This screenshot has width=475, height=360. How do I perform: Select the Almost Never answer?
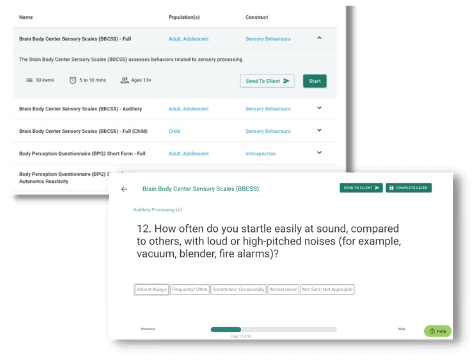(283, 289)
